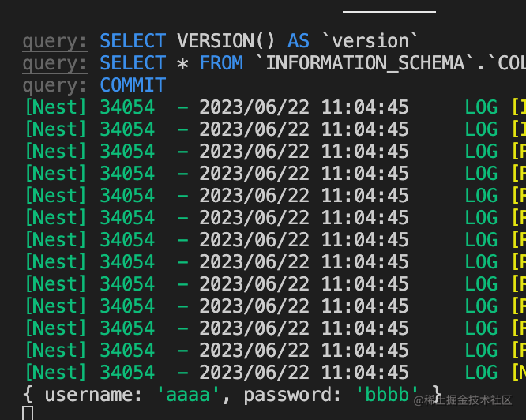526x420 pixels.
Task: Click the asterisk in the SELECT query
Action: point(182,62)
